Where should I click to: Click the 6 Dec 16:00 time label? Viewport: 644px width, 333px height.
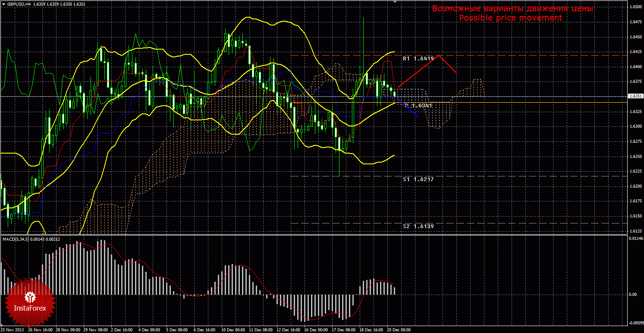point(204,330)
